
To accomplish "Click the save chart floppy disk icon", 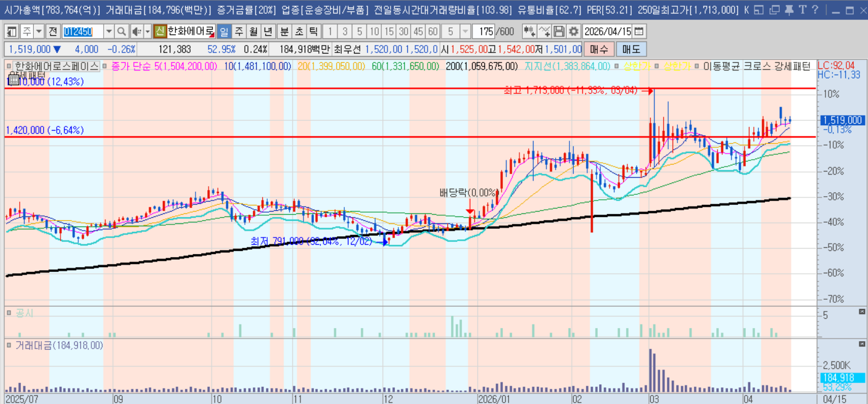I will click(x=559, y=31).
